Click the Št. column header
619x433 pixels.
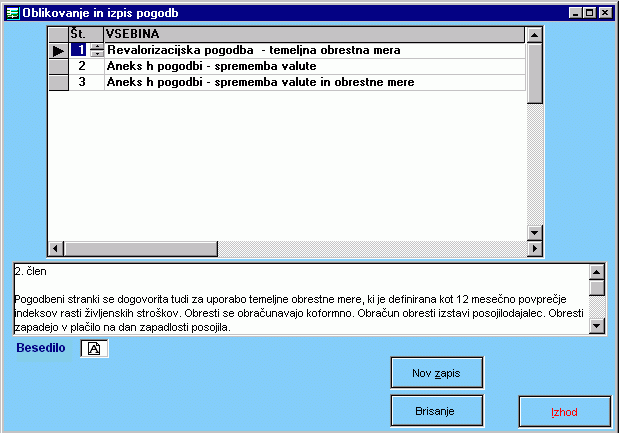pos(86,34)
